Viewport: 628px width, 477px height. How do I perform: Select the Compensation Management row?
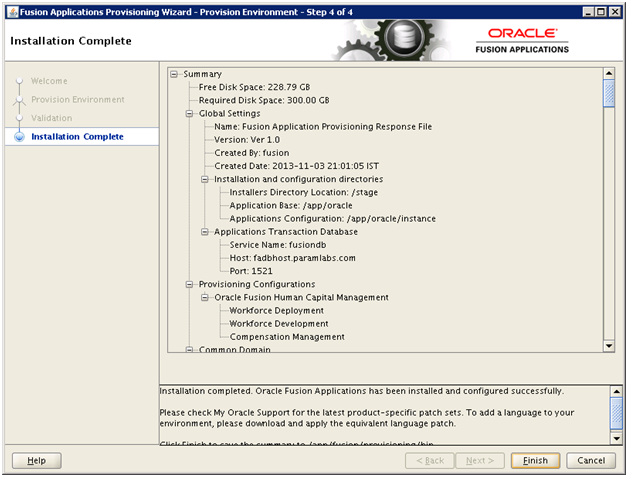pos(287,337)
